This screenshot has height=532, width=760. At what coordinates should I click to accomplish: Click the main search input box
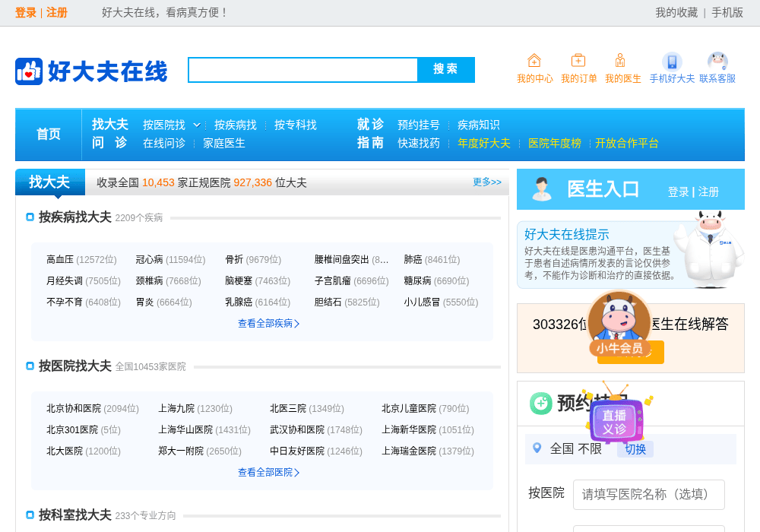pos(303,70)
